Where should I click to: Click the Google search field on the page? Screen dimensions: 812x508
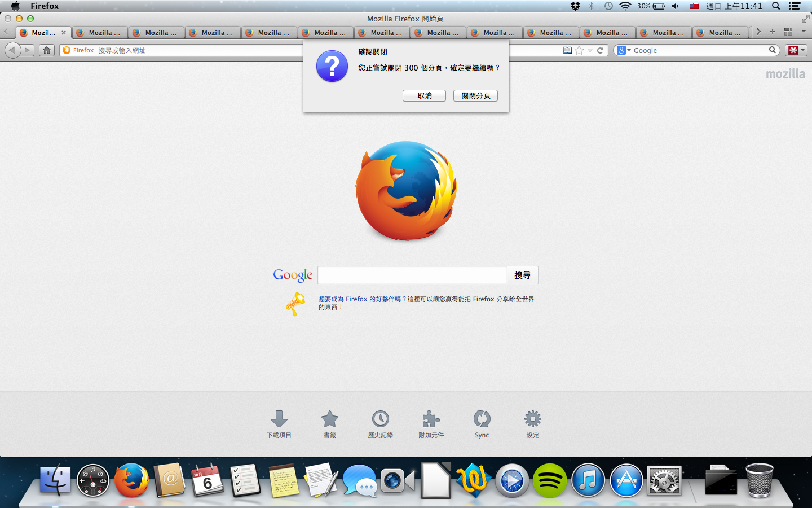412,275
